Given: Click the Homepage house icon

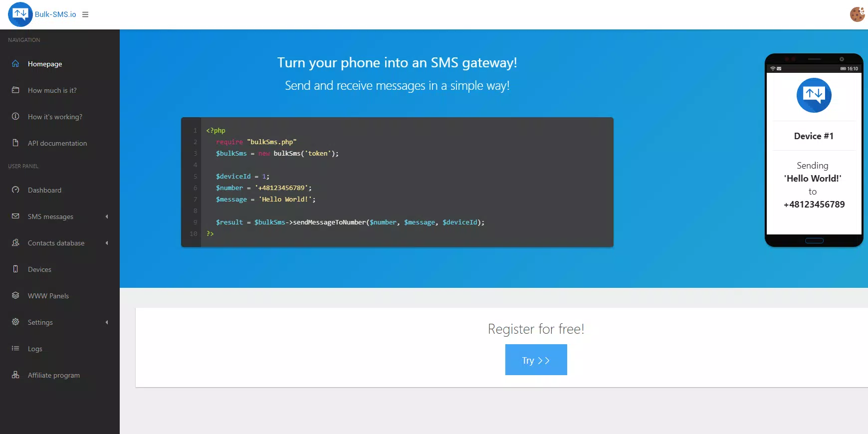Looking at the screenshot, I should coord(15,63).
